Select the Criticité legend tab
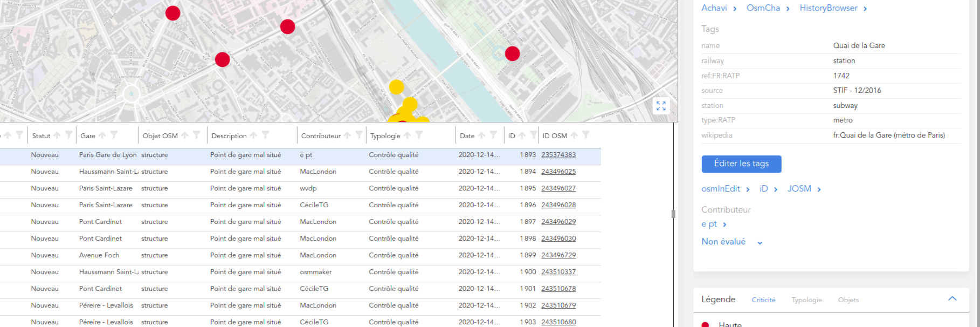 (763, 300)
